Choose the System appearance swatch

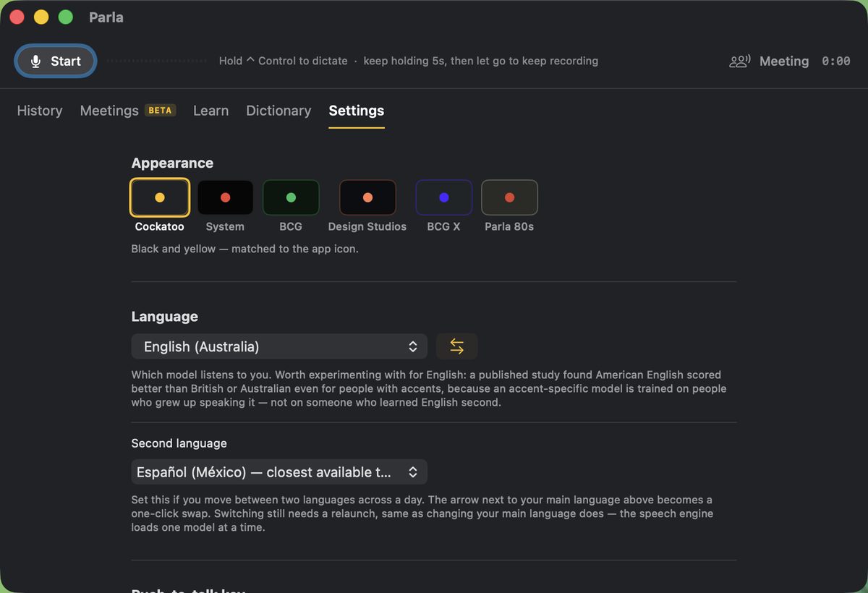click(225, 197)
